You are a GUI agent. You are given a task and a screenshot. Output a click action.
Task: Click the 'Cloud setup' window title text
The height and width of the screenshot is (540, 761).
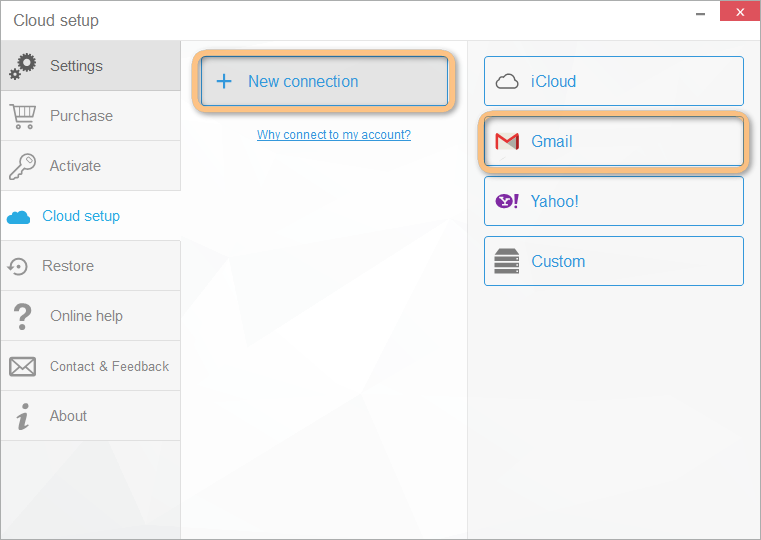click(56, 20)
